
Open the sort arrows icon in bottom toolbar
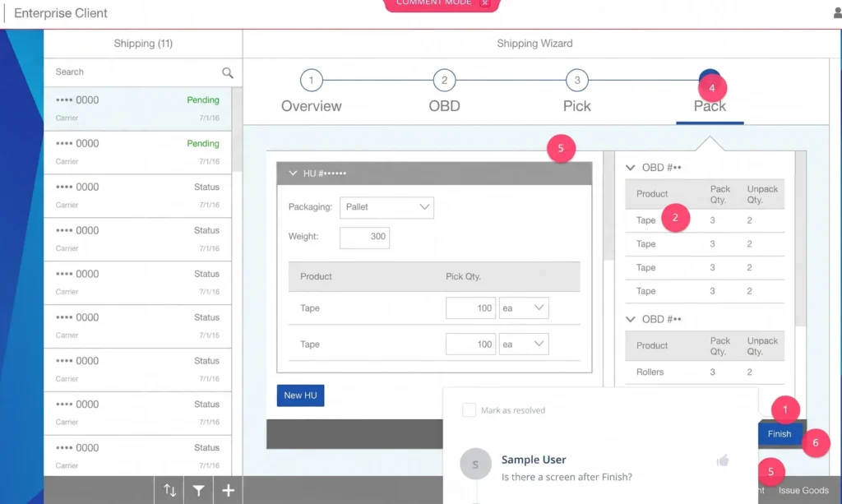tap(169, 490)
